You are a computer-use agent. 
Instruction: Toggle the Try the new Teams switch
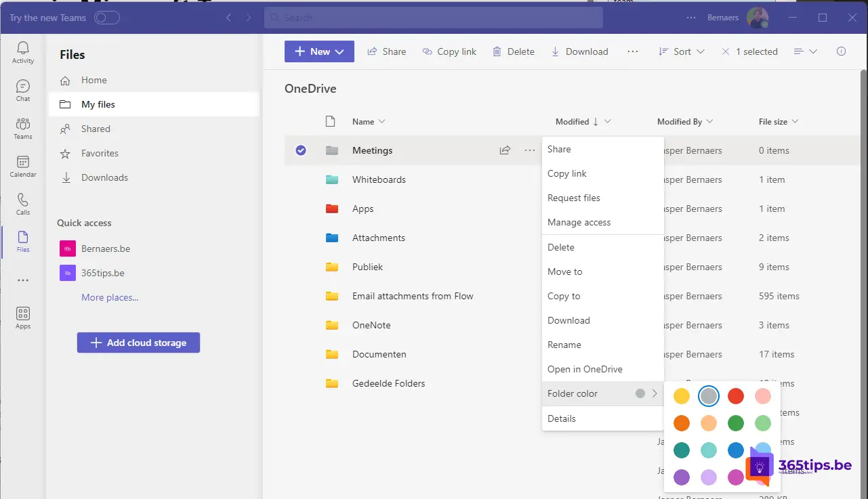(107, 18)
